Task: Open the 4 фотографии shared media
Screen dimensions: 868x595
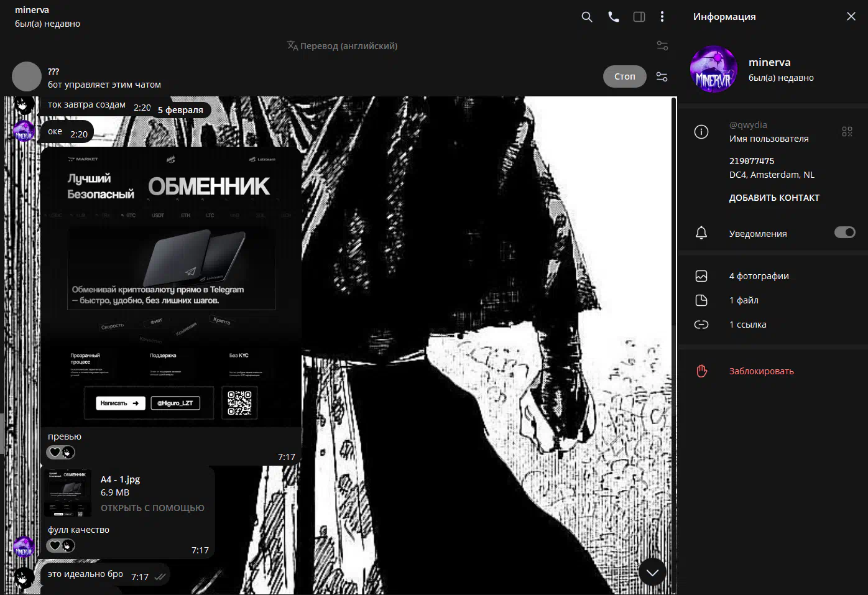Action: click(x=759, y=276)
